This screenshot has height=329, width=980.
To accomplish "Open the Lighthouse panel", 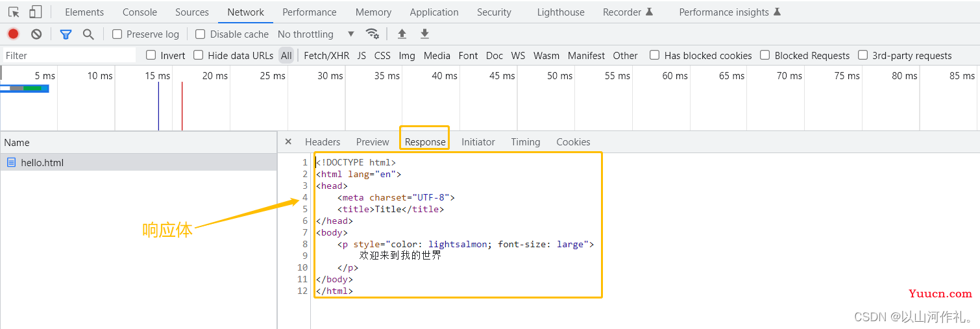I will click(561, 12).
